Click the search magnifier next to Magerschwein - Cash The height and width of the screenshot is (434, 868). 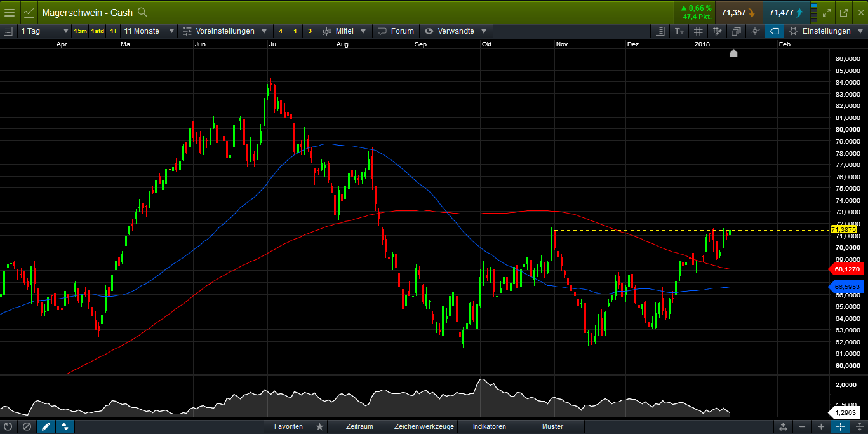(142, 12)
